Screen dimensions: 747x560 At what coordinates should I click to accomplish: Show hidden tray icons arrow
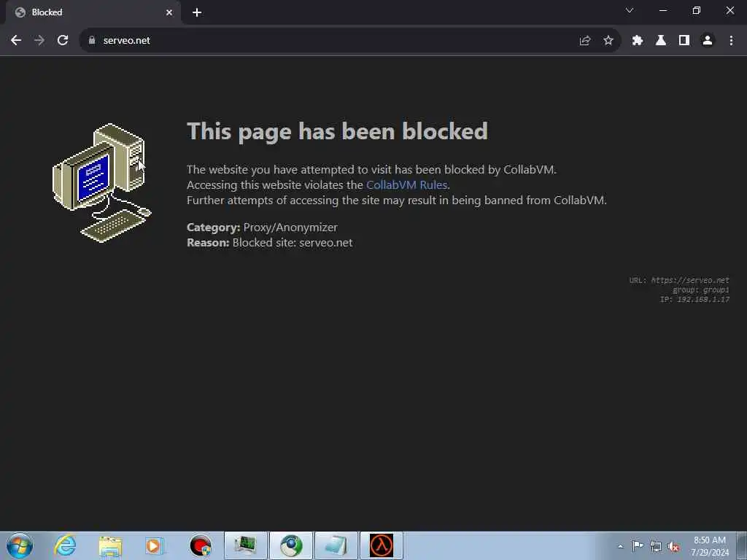[x=620, y=546]
